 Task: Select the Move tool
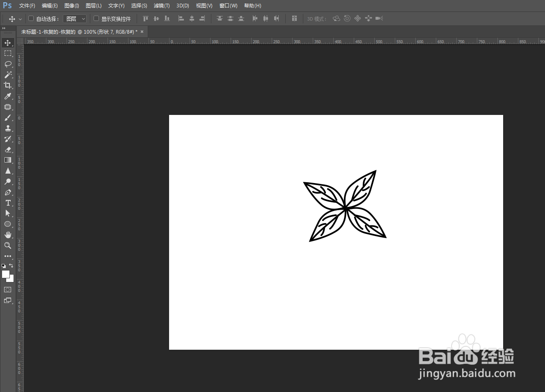coord(8,43)
